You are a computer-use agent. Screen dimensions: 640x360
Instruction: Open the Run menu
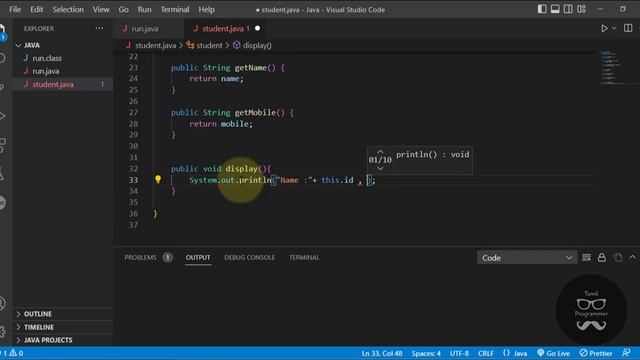[144, 9]
